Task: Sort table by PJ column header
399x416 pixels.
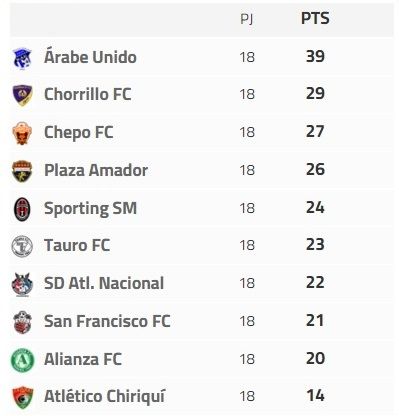Action: (x=247, y=19)
